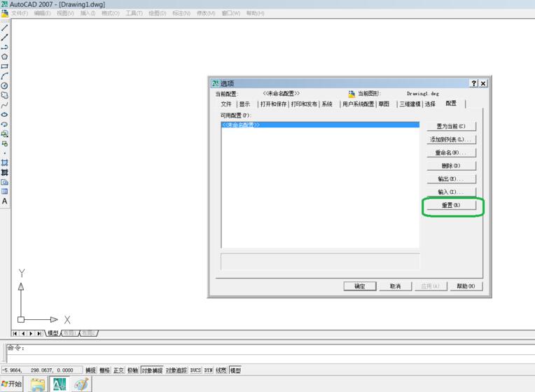Toggle 线宽 lineweight in status bar
This screenshot has width=535, height=392.
(221, 370)
